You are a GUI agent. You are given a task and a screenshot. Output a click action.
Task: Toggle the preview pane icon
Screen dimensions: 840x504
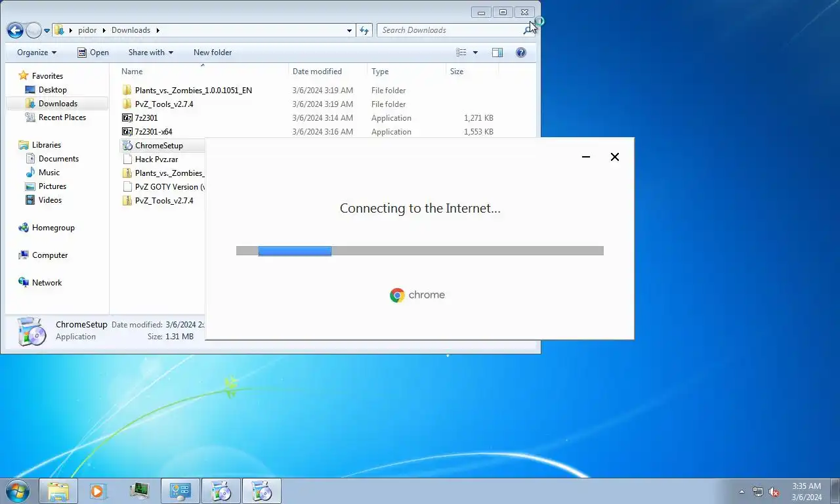(497, 52)
